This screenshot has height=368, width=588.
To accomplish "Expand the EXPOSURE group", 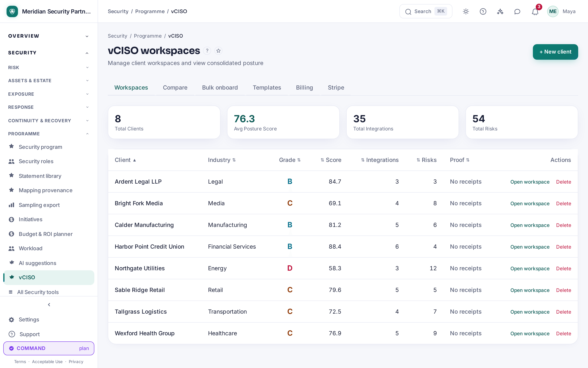I will tap(49, 94).
